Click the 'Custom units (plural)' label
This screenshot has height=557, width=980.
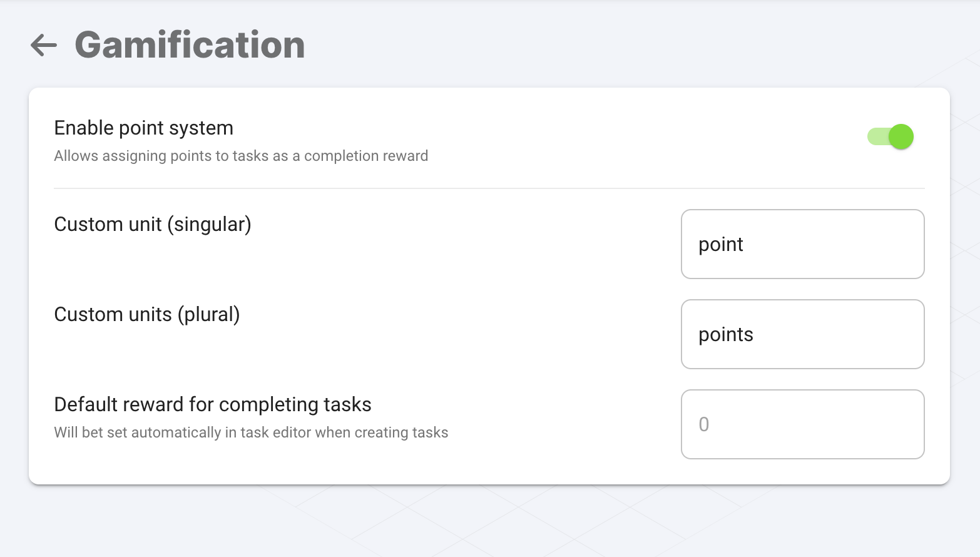pos(146,314)
